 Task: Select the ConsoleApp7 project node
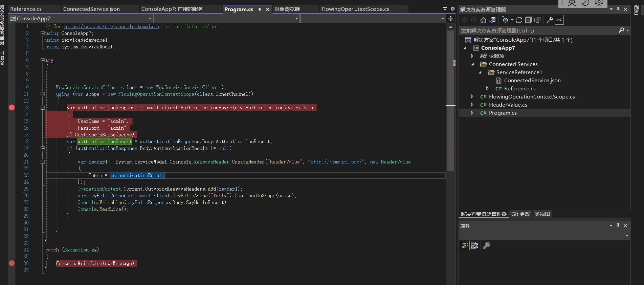(498, 48)
